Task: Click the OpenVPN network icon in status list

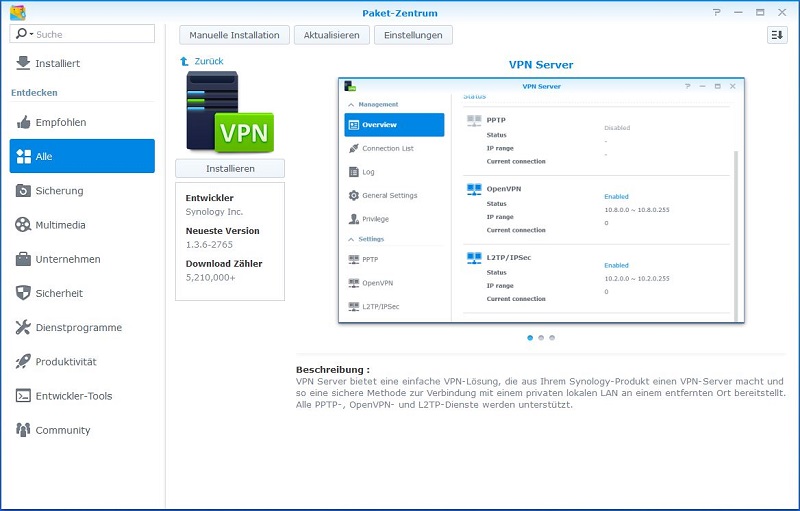Action: (474, 189)
